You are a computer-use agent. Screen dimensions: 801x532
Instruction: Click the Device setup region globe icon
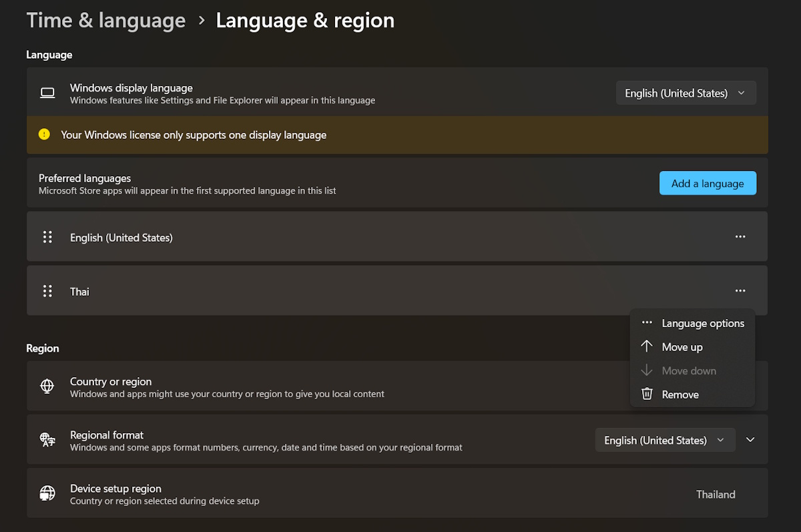47,493
